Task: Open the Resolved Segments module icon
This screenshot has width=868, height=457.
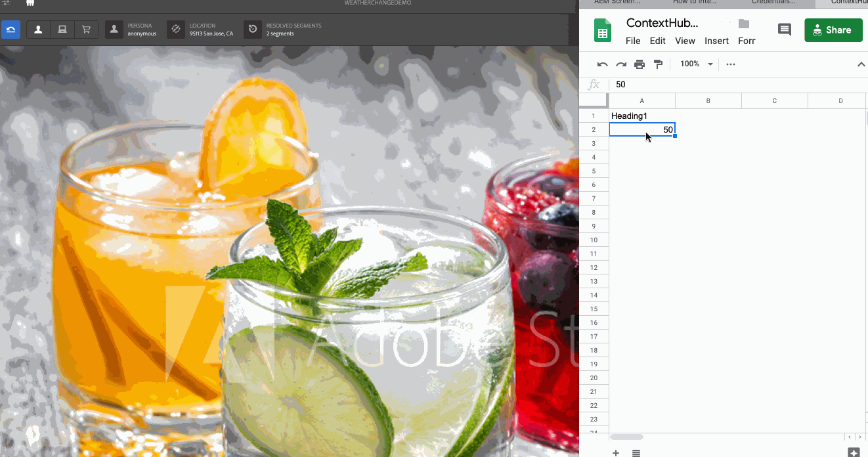Action: tap(253, 30)
